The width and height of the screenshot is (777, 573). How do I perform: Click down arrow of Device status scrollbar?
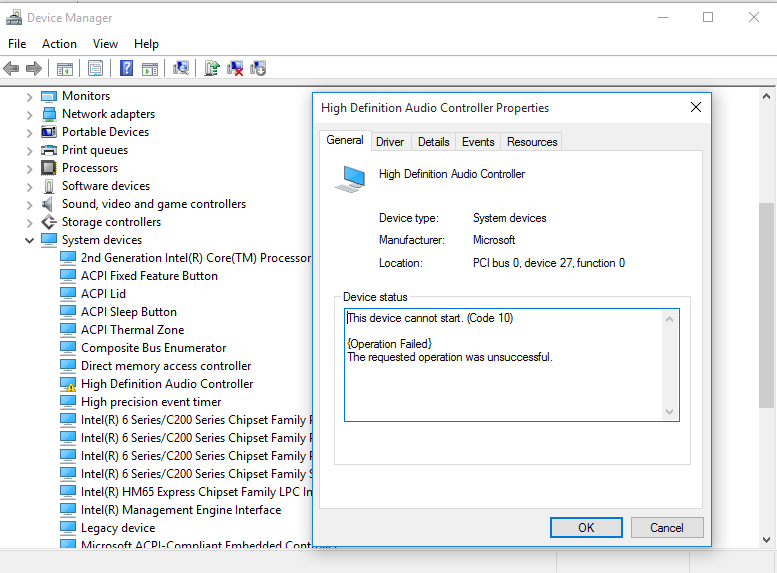pos(669,412)
